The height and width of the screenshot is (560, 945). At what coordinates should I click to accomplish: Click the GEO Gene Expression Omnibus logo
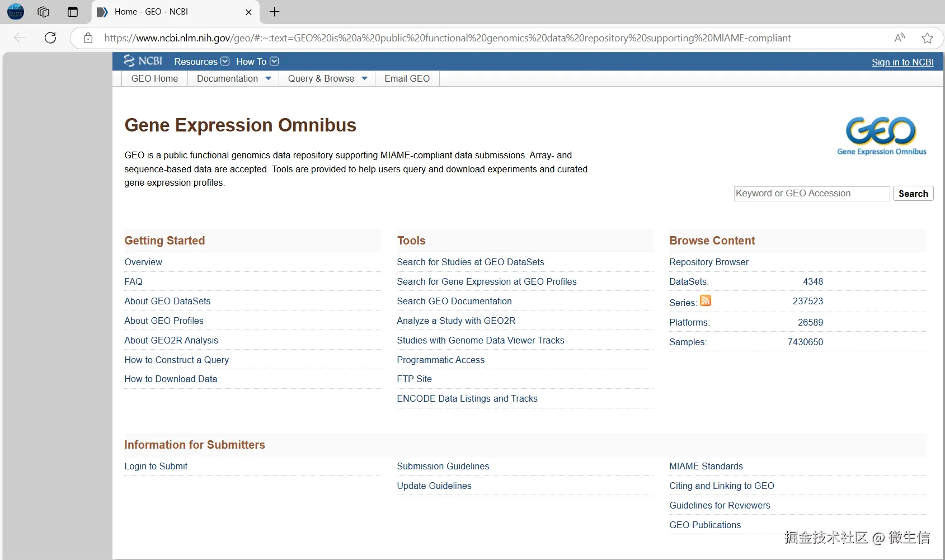click(882, 136)
